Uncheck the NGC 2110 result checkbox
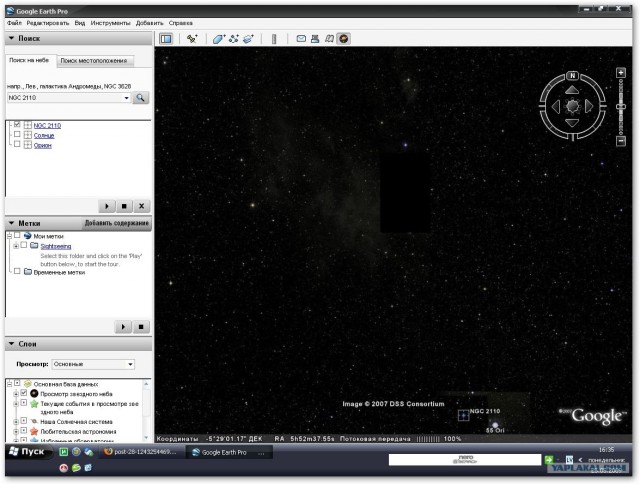Viewport: 640px width, 484px height. coord(17,124)
